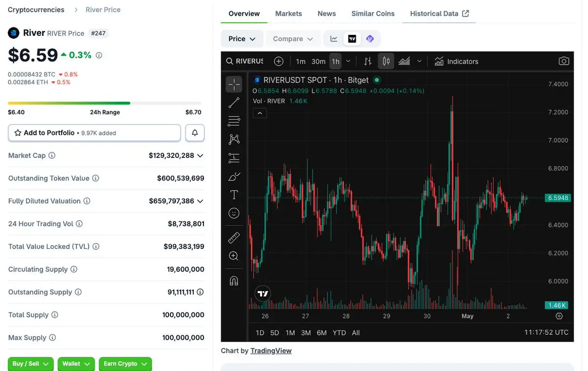Click the River coin logo
This screenshot has width=588, height=371.
click(13, 33)
